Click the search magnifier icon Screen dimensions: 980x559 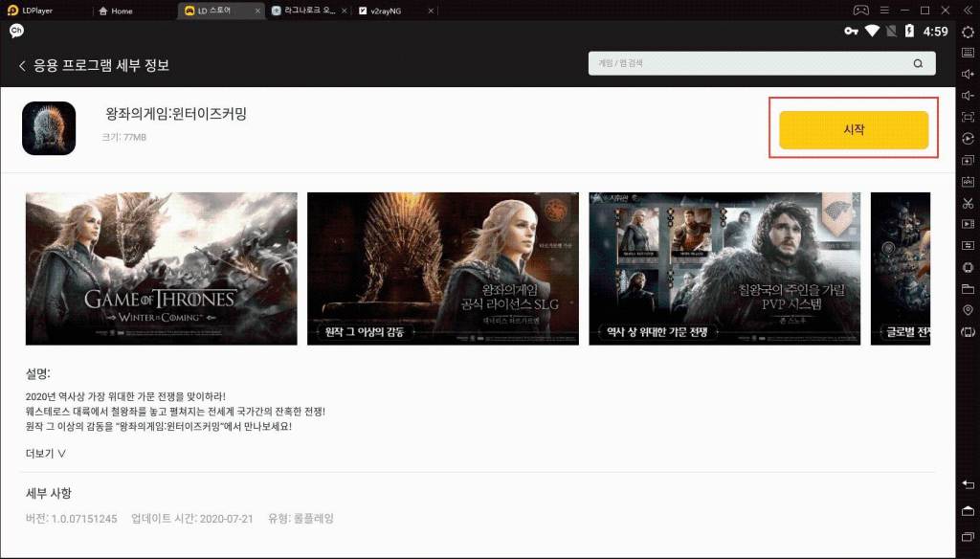pos(918,63)
